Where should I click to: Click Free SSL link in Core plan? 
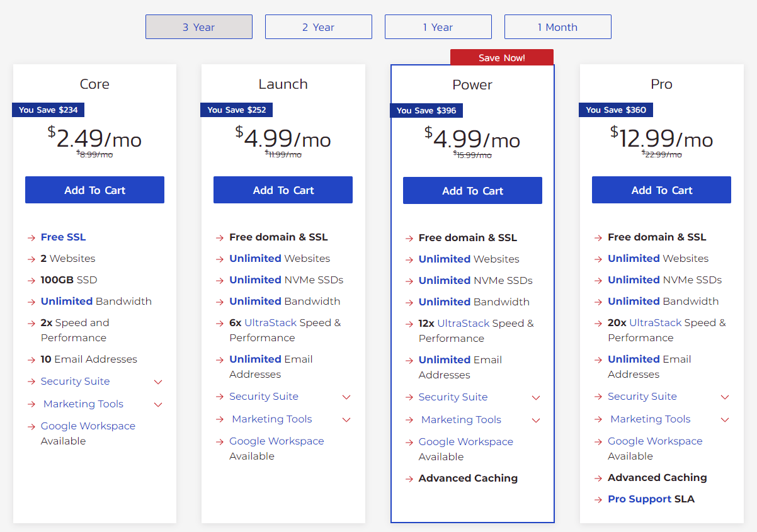tap(63, 237)
